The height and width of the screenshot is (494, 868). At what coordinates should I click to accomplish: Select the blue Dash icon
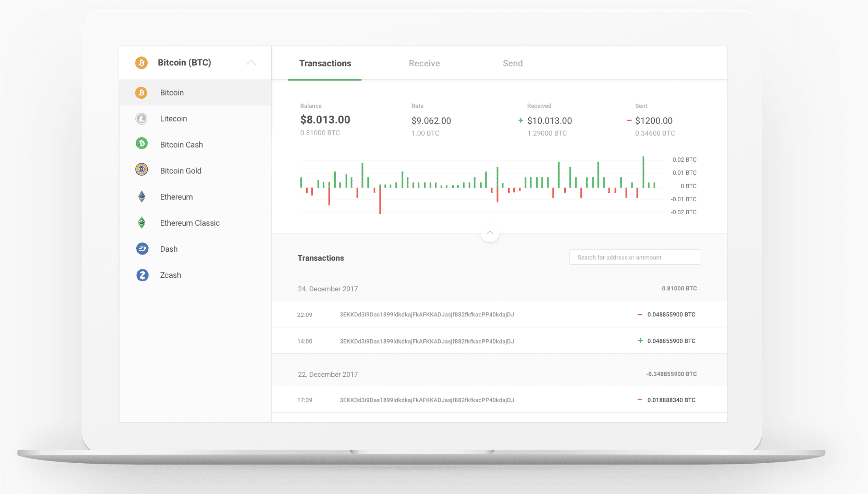(x=142, y=249)
